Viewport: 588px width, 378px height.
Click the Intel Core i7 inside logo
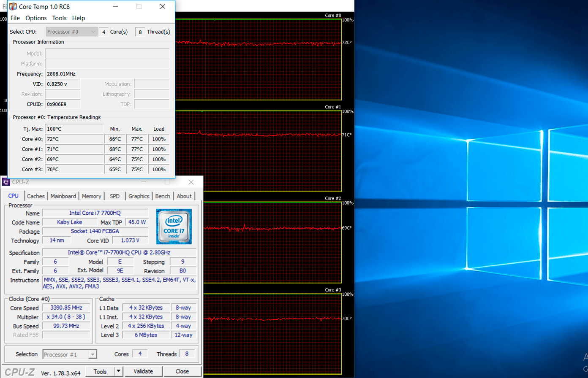coord(174,227)
